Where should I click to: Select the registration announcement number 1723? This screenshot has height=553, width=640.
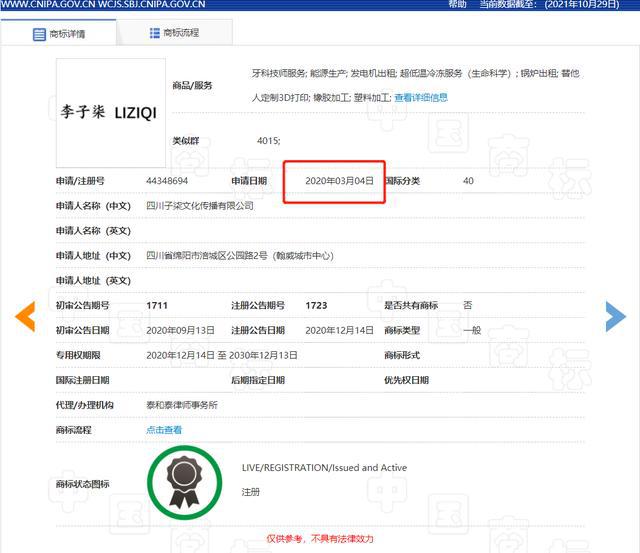point(316,305)
